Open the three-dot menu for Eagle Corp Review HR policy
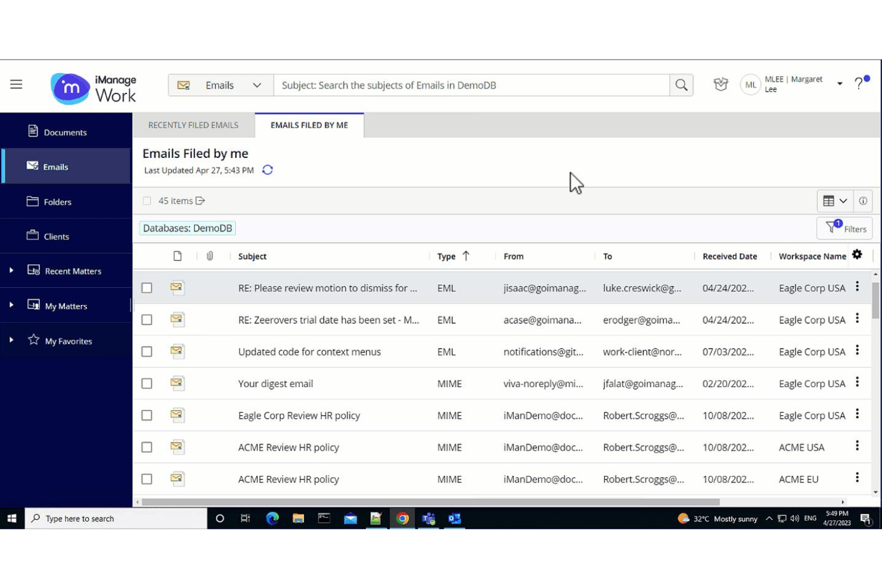Image resolution: width=882 pixels, height=588 pixels. (857, 413)
